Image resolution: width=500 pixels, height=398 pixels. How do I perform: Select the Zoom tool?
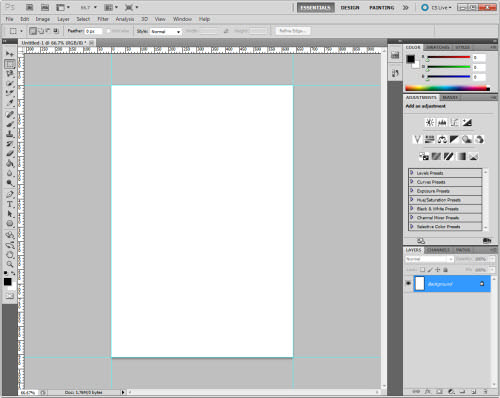point(10,264)
